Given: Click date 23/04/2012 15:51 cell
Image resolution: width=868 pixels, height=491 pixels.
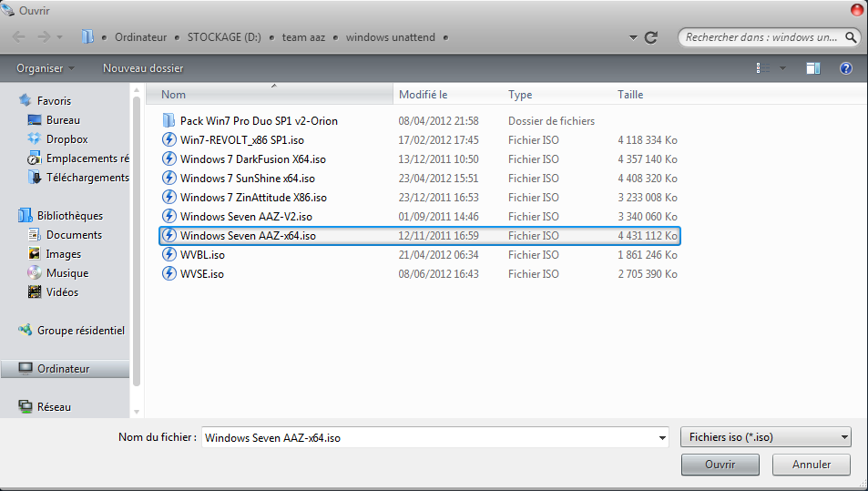Looking at the screenshot, I should [438, 179].
